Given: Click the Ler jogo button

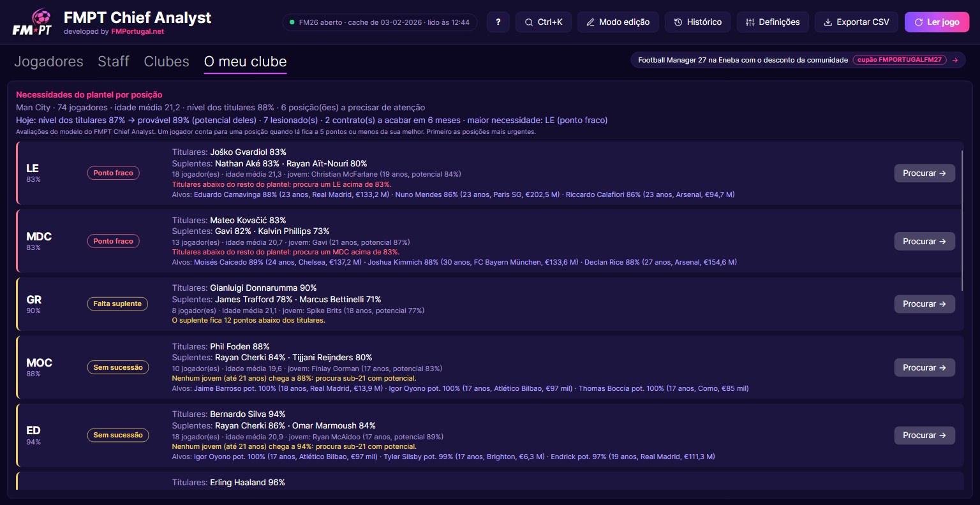Looking at the screenshot, I should (937, 22).
